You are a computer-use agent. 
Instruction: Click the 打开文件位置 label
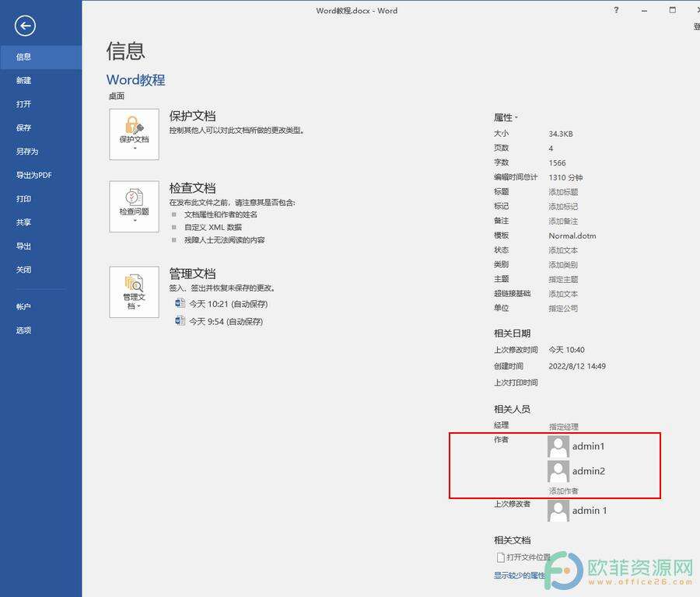[x=529, y=557]
